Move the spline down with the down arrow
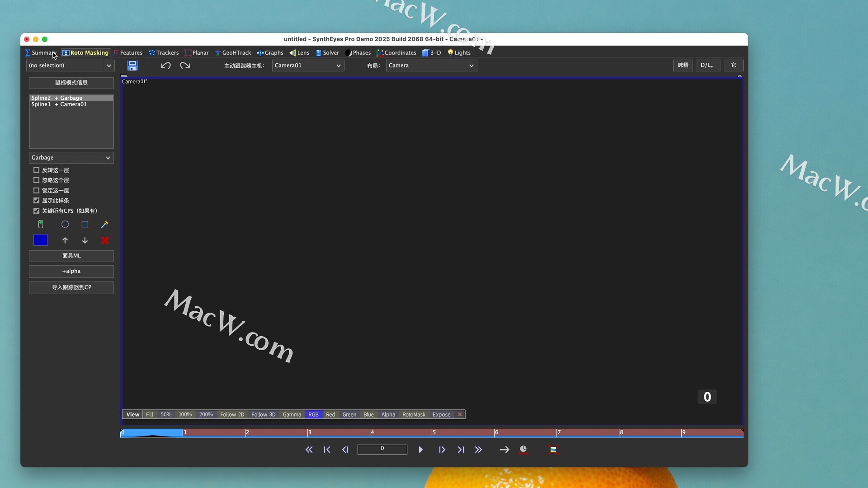 click(85, 240)
